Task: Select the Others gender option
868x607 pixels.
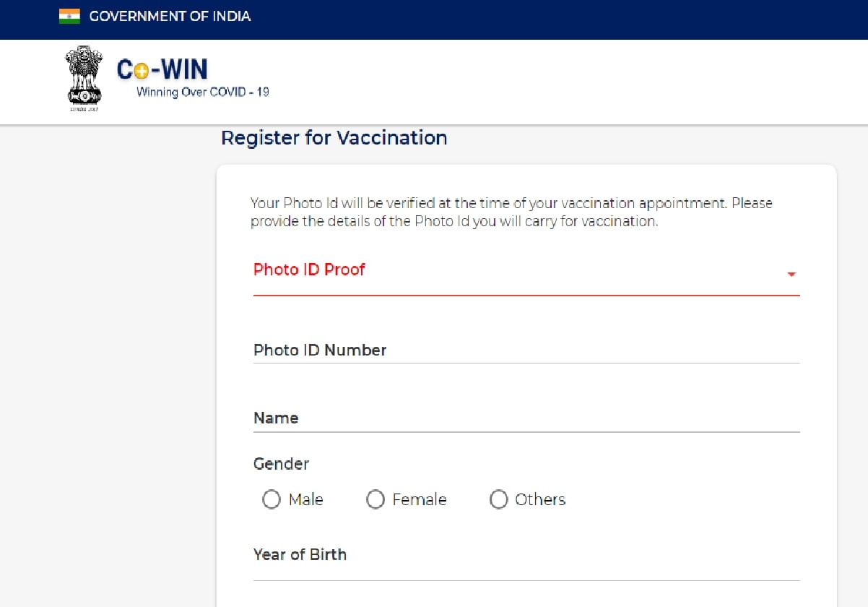Action: pyautogui.click(x=499, y=499)
